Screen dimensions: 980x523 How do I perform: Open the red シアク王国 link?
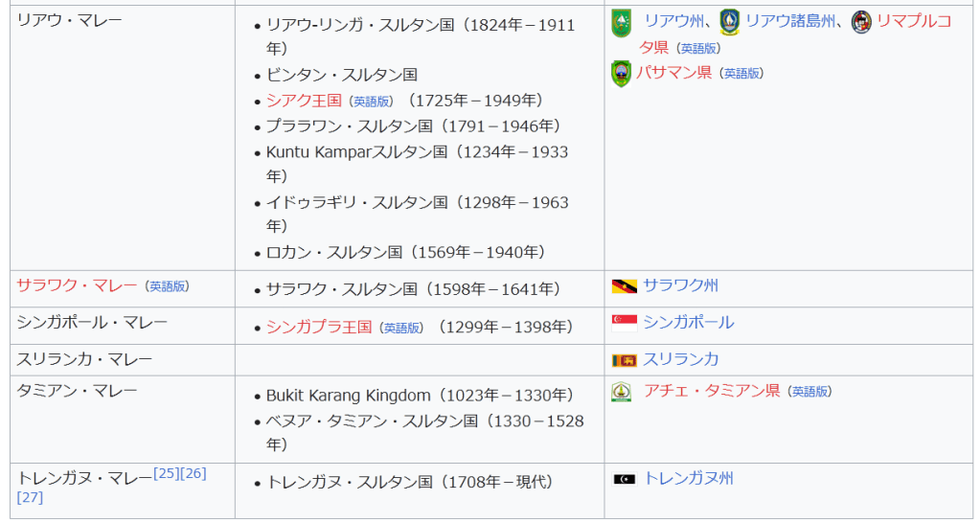pos(304,101)
